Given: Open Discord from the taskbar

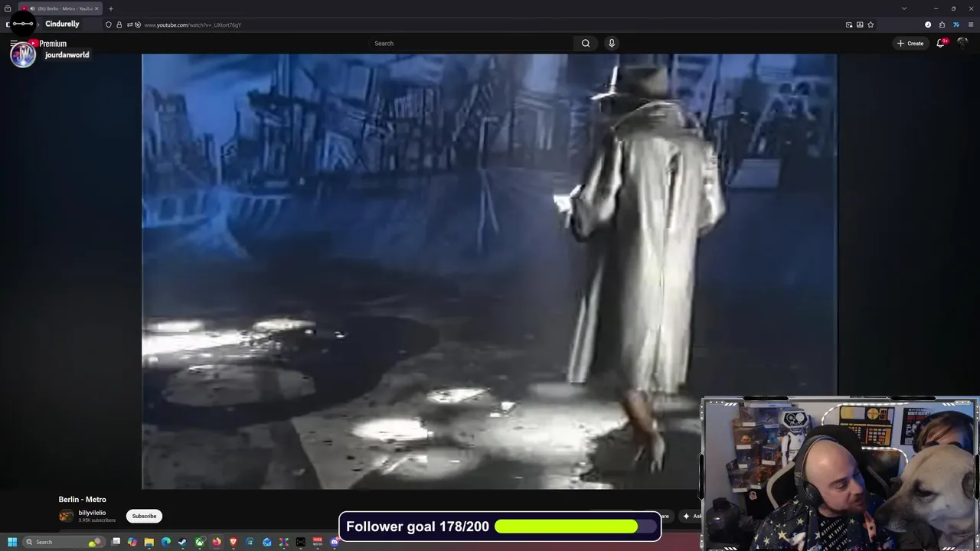Looking at the screenshot, I should [x=335, y=542].
